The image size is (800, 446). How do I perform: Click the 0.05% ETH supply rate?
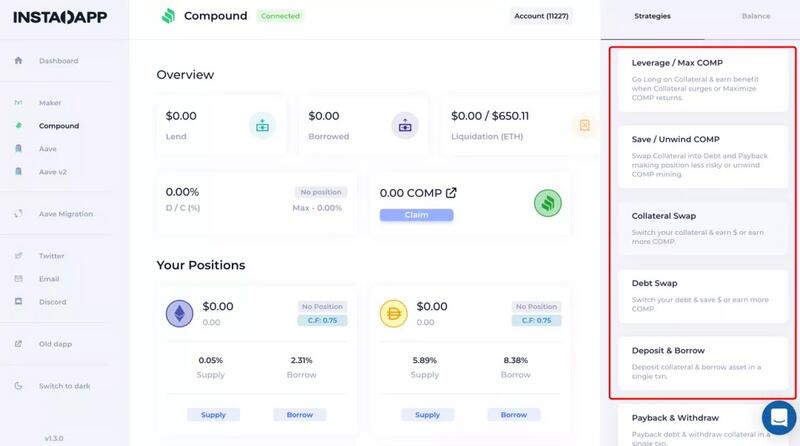[211, 360]
